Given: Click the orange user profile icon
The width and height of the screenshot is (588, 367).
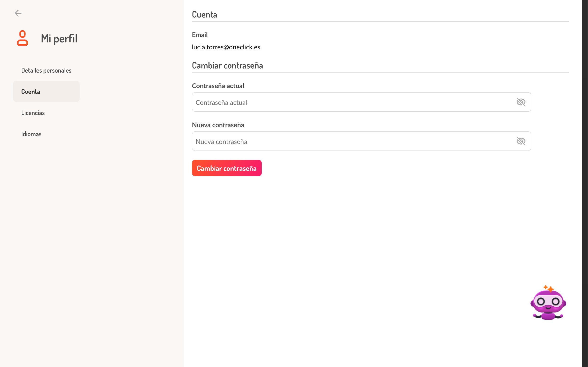Looking at the screenshot, I should pyautogui.click(x=22, y=38).
